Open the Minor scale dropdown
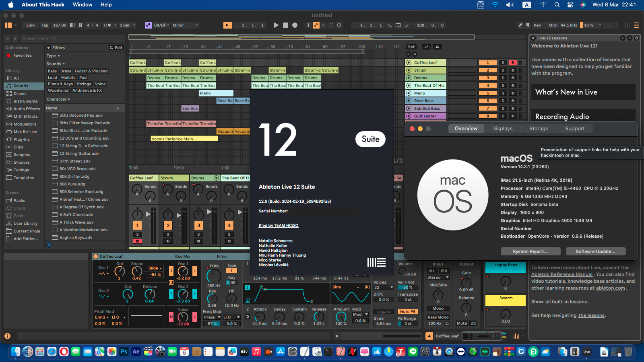 (185, 25)
